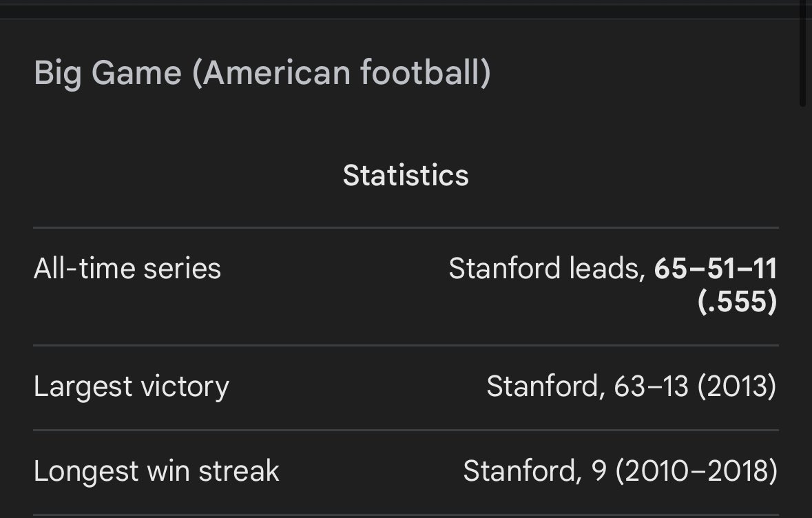812x518 pixels.
Task: Click the Statistics section heading
Action: [x=406, y=175]
